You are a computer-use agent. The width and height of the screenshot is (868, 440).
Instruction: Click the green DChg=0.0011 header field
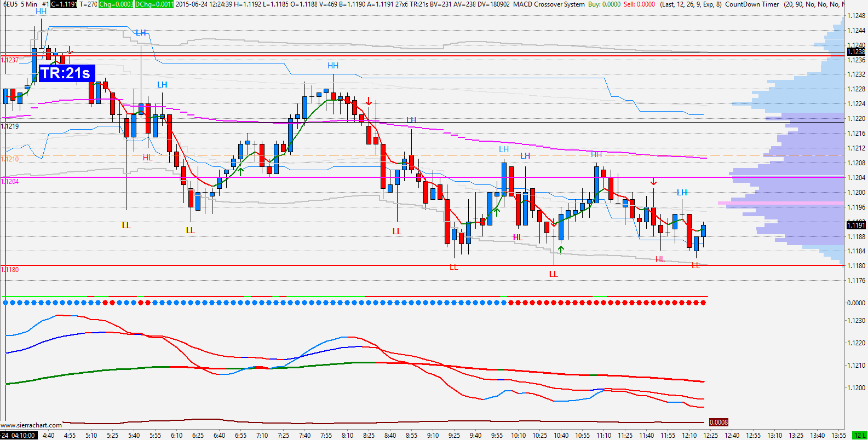tap(154, 4)
